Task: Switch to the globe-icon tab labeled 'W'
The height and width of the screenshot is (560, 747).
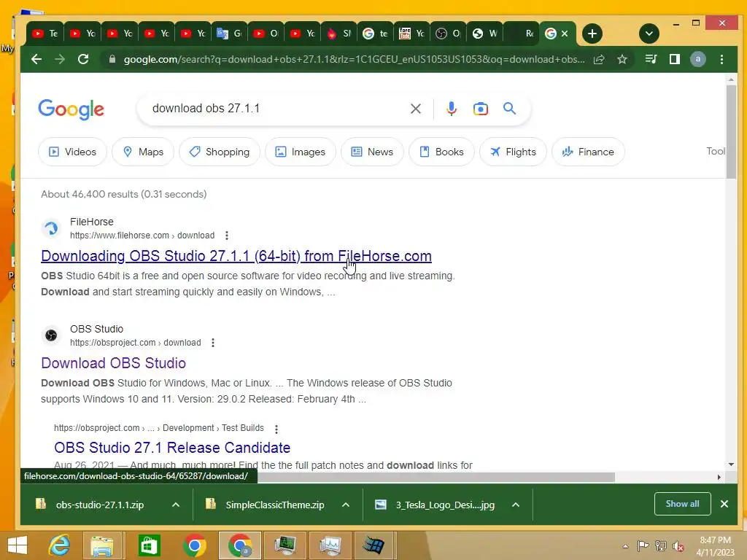Action: [x=484, y=34]
